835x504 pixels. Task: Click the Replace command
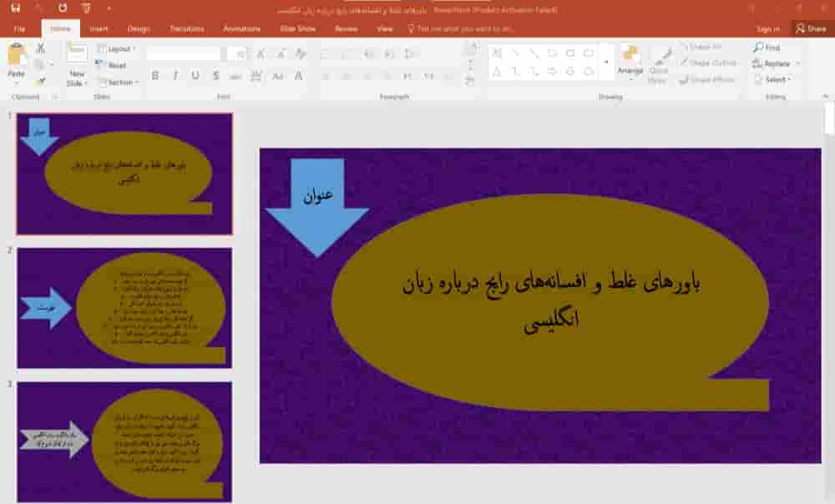[771, 63]
